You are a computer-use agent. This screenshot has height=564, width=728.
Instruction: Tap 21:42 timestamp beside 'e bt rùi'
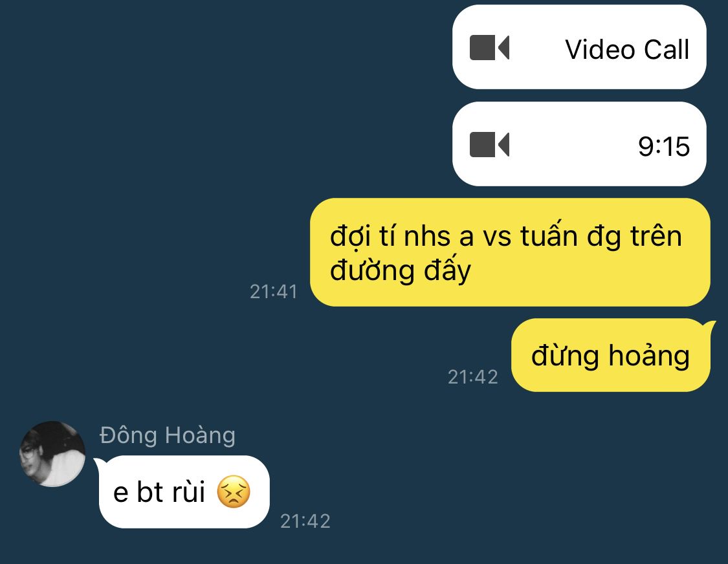(305, 521)
